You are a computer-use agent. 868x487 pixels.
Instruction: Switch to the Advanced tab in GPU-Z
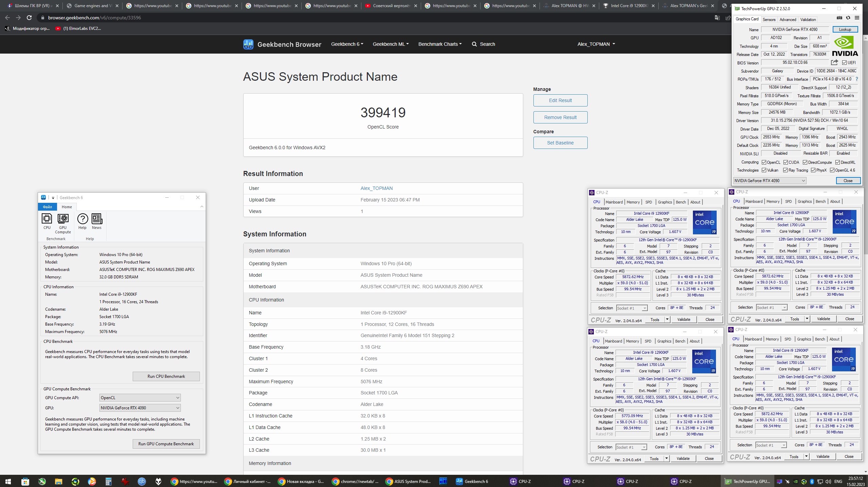(788, 19)
